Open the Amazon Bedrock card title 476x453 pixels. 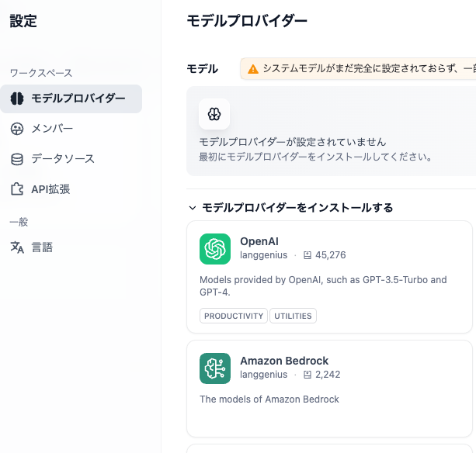coord(284,361)
